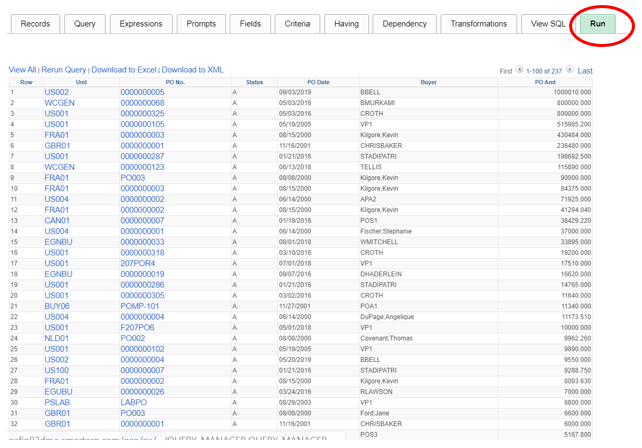Go to the Fields tab
Screen dimensions: 642x448
(x=250, y=24)
